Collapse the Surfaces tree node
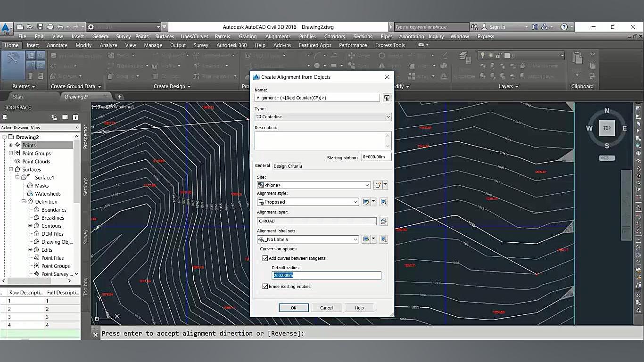Screen dimensions: 644x362 coord(11,169)
